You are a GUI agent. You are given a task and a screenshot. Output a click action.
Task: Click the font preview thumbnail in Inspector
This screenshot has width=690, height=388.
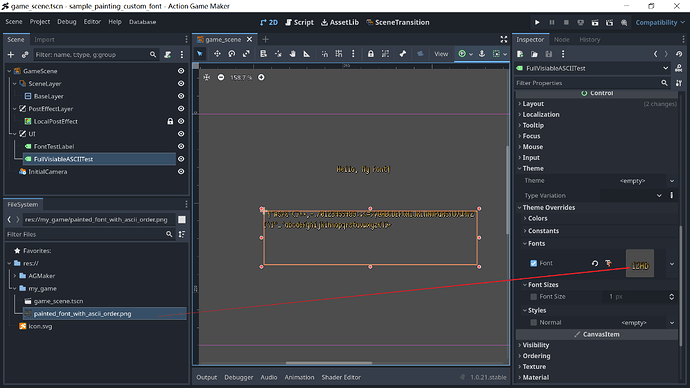click(x=640, y=264)
